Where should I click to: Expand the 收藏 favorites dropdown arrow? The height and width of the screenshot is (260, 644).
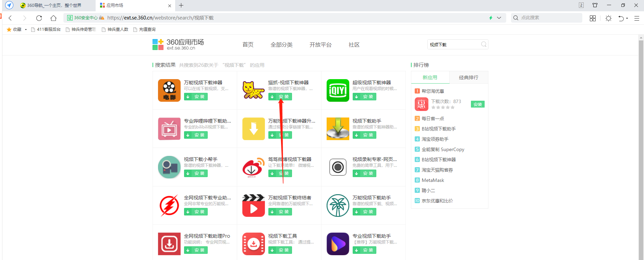coord(26,29)
